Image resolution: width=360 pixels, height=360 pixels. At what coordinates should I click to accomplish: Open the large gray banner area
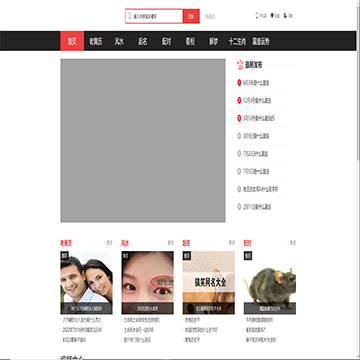point(143,140)
